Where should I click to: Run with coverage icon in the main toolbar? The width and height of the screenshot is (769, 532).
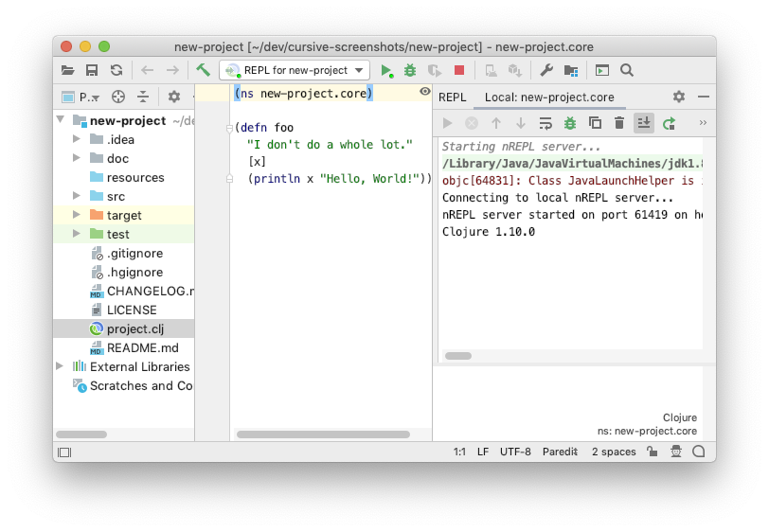[x=434, y=71]
